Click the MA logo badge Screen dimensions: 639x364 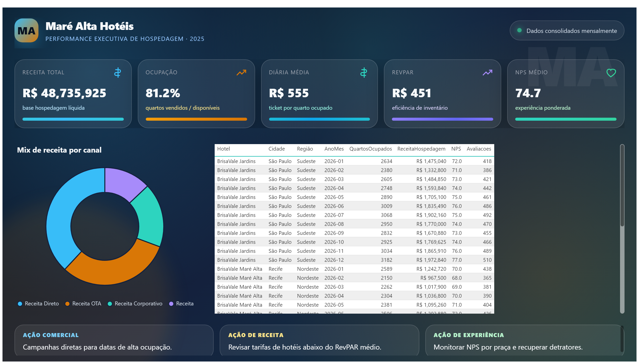(x=26, y=30)
